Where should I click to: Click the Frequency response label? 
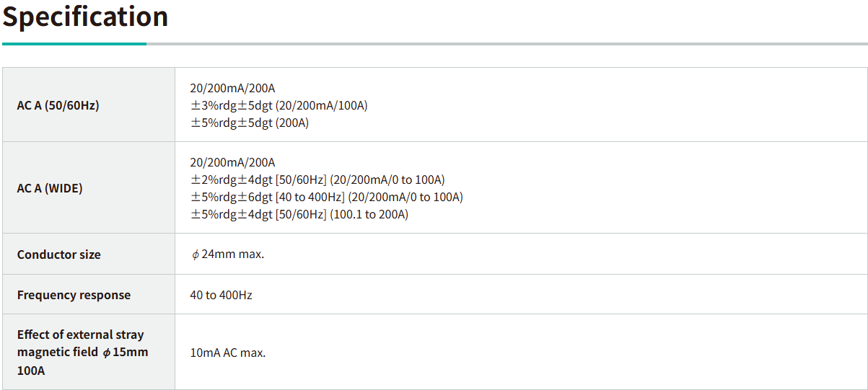[74, 295]
